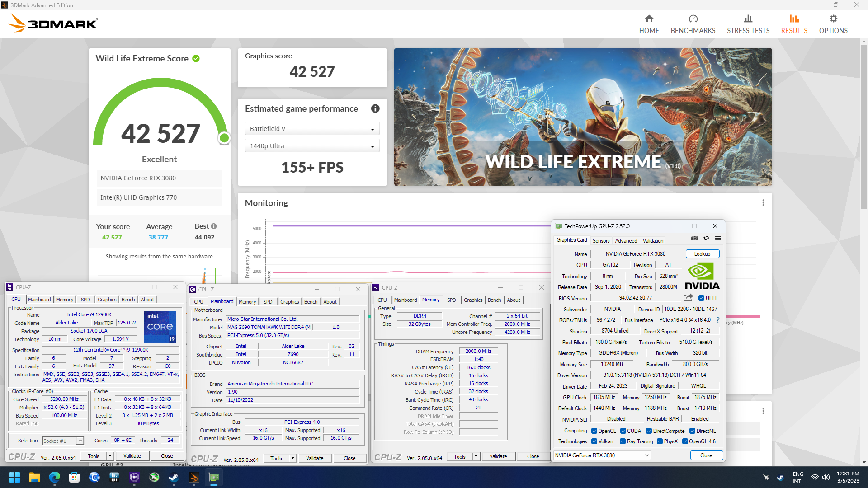
Task: Toggle CUDA checkbox in GPU-Z
Action: pos(623,431)
